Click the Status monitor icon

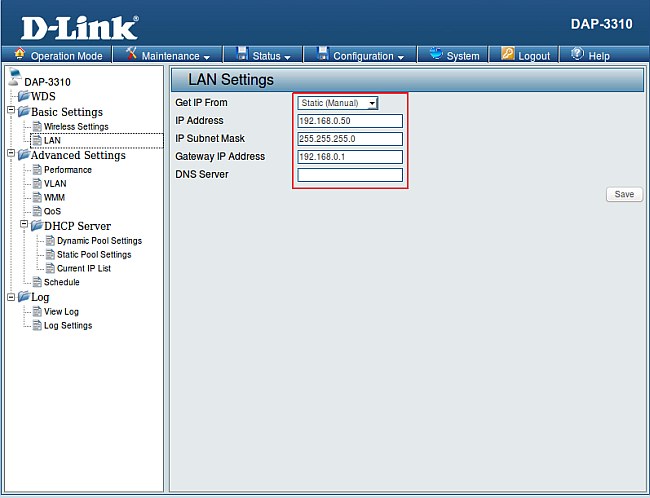coord(241,55)
